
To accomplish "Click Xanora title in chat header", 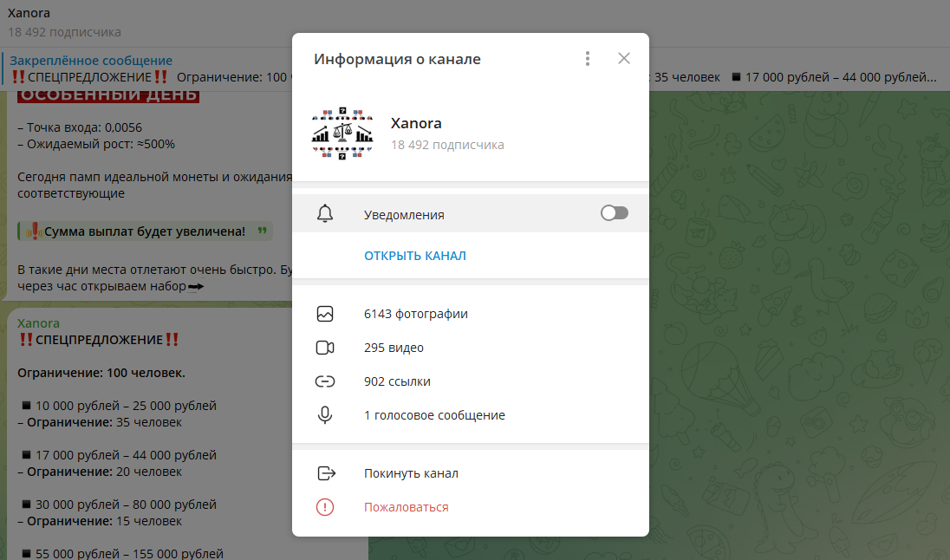I will (x=29, y=13).
